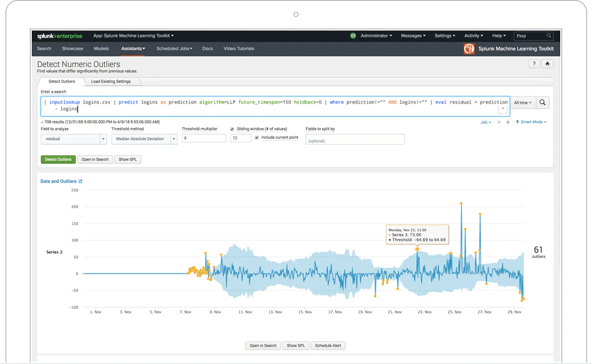Image resolution: width=592 pixels, height=364 pixels.
Task: Pause the running job
Action: [499, 122]
